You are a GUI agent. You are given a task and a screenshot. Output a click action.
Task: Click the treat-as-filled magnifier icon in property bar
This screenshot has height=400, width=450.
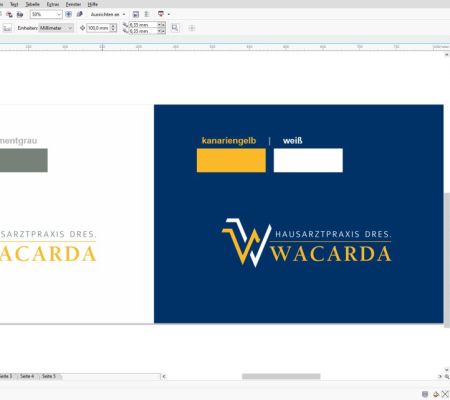(175, 28)
